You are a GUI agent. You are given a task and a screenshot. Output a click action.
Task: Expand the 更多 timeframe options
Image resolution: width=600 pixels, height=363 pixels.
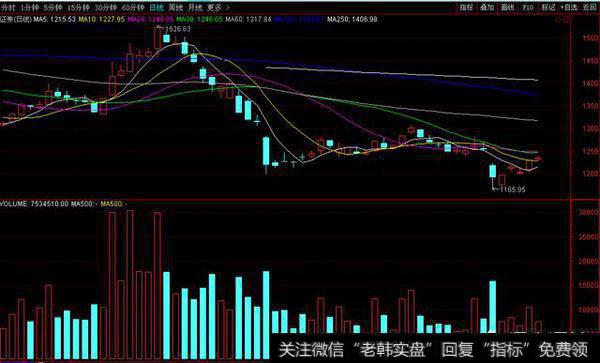point(218,7)
